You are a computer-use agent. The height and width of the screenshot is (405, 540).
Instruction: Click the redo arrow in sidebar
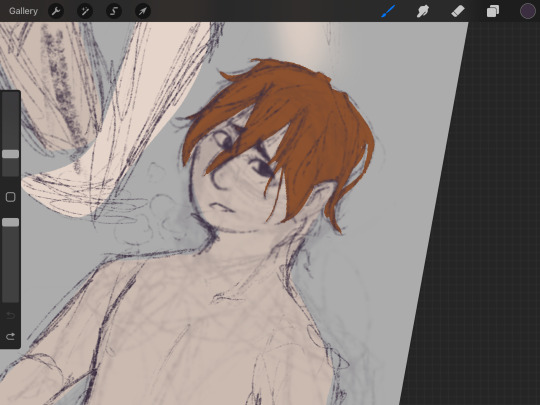click(10, 336)
